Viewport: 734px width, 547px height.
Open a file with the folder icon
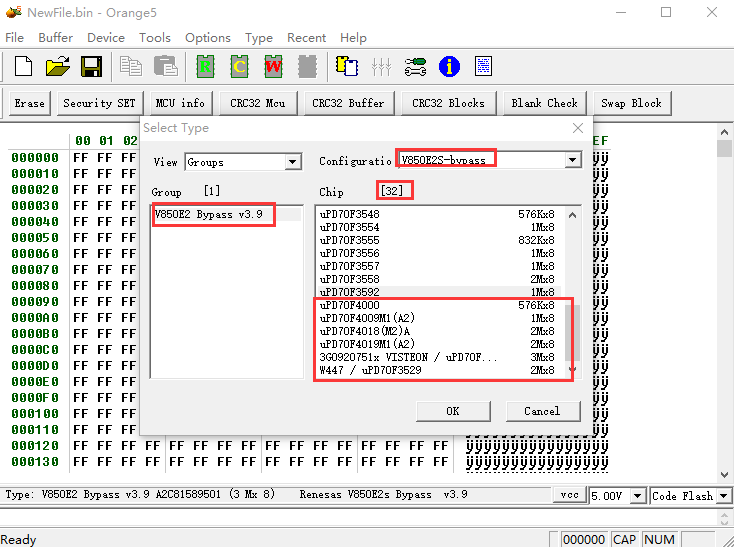click(x=58, y=66)
